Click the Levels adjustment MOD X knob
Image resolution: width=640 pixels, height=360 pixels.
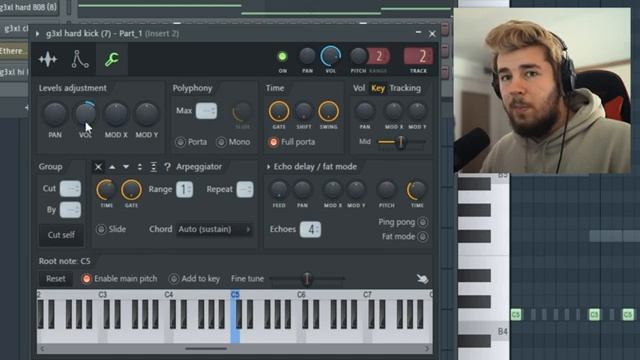tap(116, 114)
